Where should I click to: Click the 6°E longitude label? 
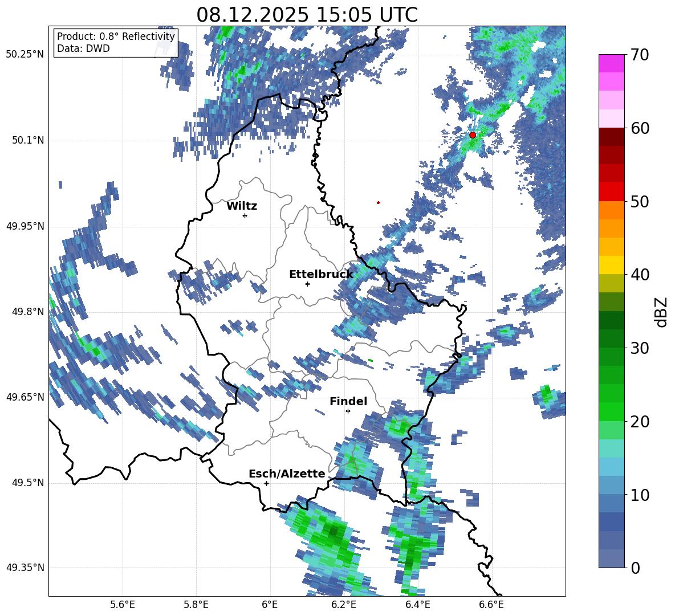pyautogui.click(x=270, y=605)
